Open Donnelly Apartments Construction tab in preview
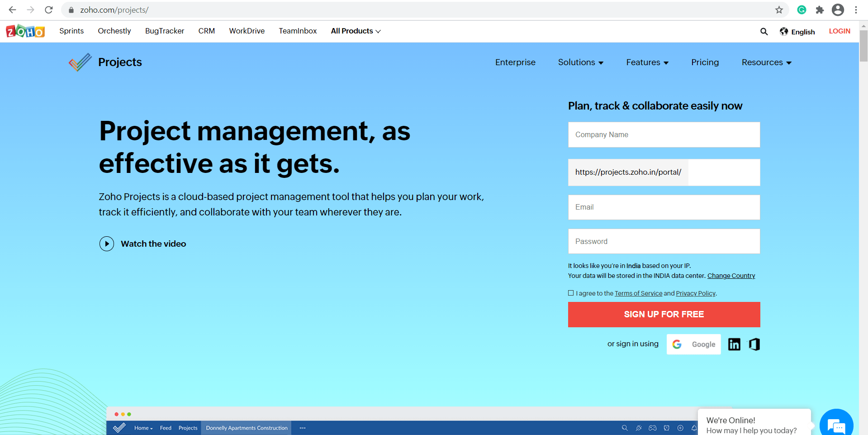 [247, 428]
